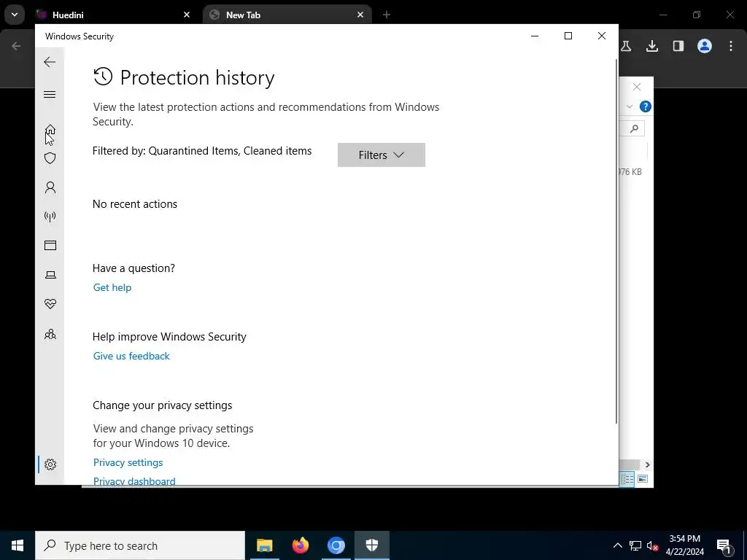
Task: Open the Home section icon
Action: pyautogui.click(x=50, y=130)
